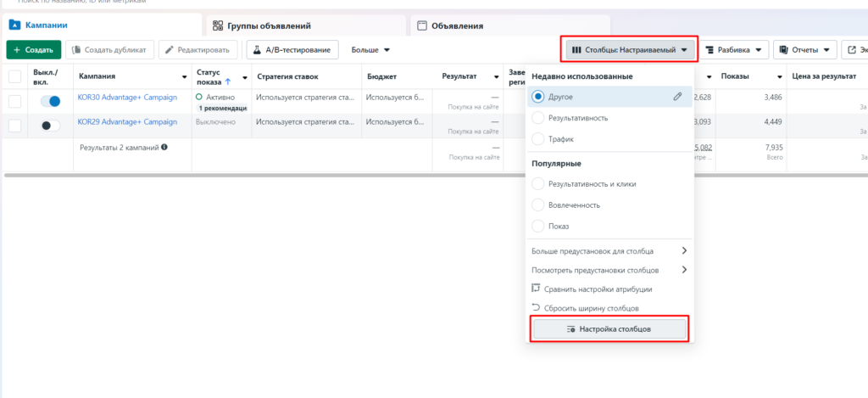Click the Группы объявлений grid icon
Screen dimensions: 868x398
click(x=218, y=25)
